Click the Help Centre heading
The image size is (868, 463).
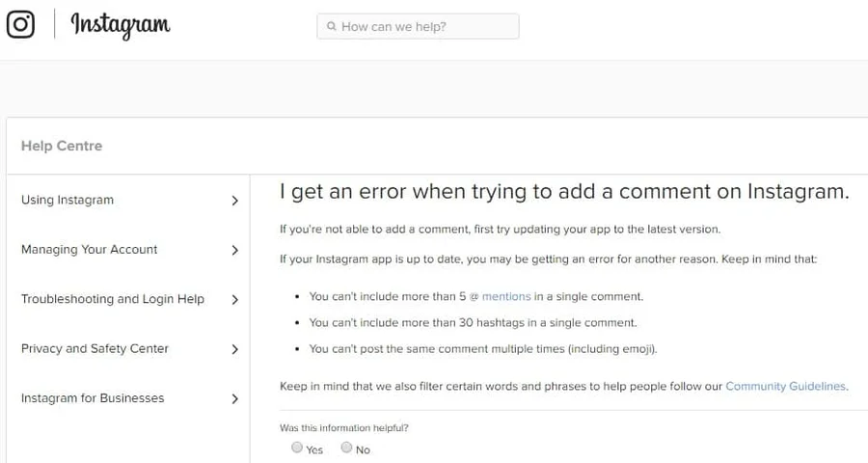pos(62,147)
